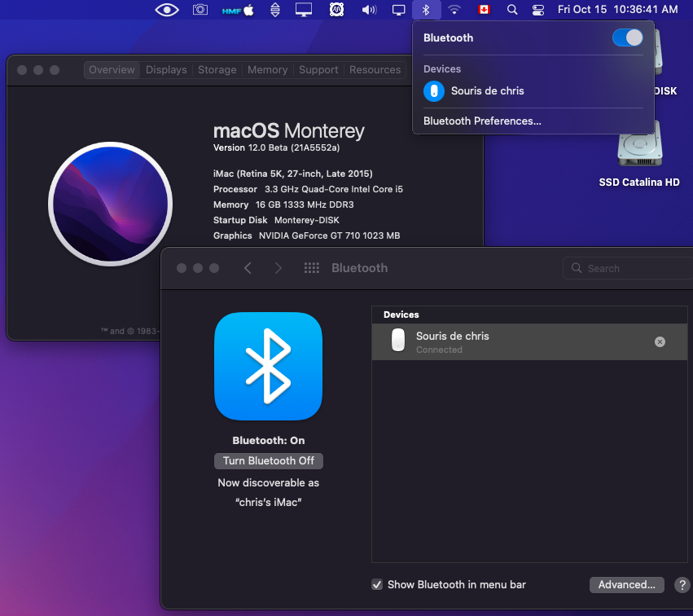The width and height of the screenshot is (693, 616).
Task: Switch to the Support tab
Action: [x=318, y=70]
